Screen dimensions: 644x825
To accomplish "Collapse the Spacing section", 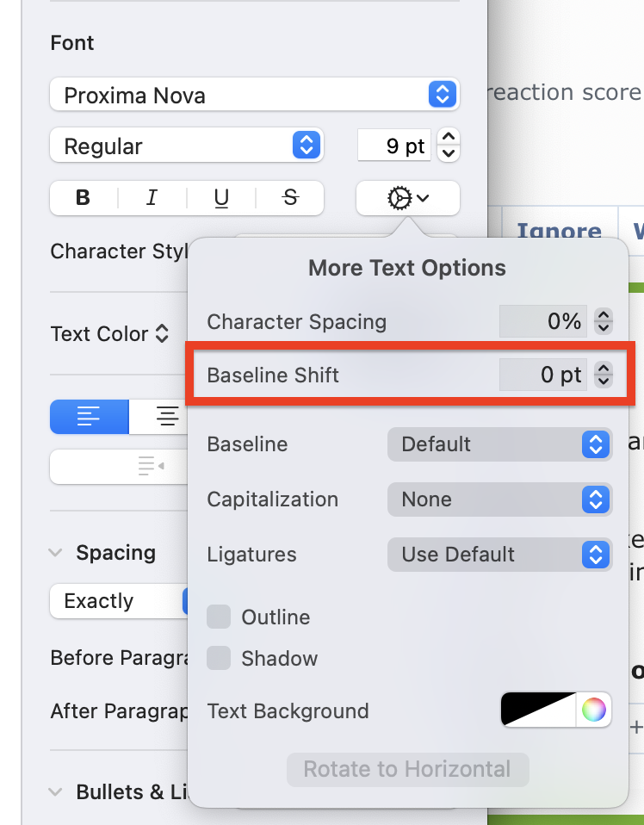I will 56,553.
